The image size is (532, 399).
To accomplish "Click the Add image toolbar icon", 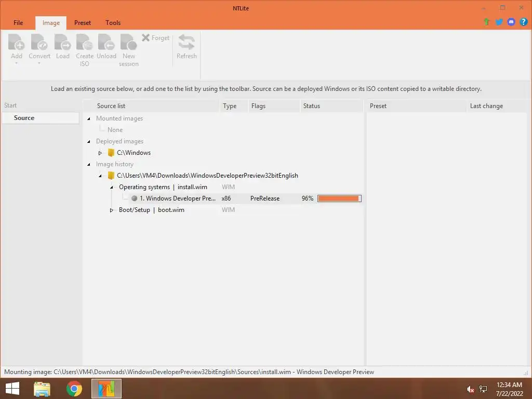I will point(16,42).
